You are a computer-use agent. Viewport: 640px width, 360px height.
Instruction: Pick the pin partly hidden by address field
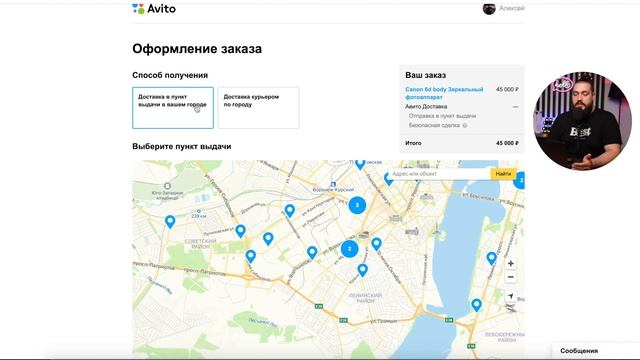[388, 179]
